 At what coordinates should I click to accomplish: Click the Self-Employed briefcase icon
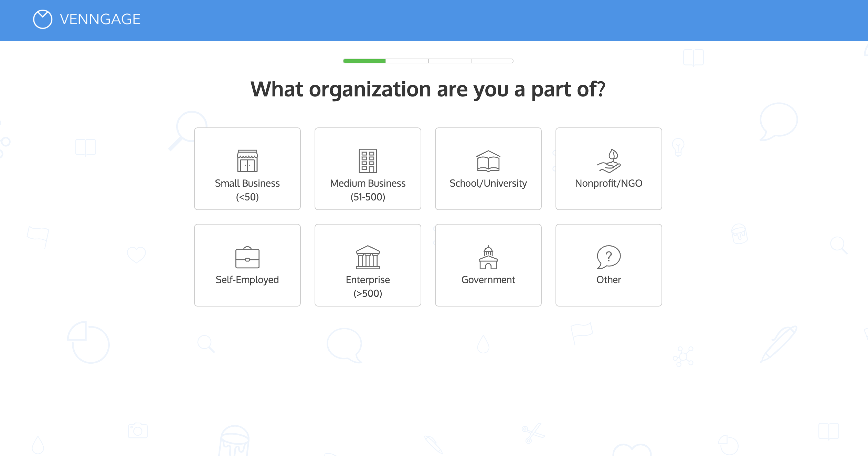(247, 257)
